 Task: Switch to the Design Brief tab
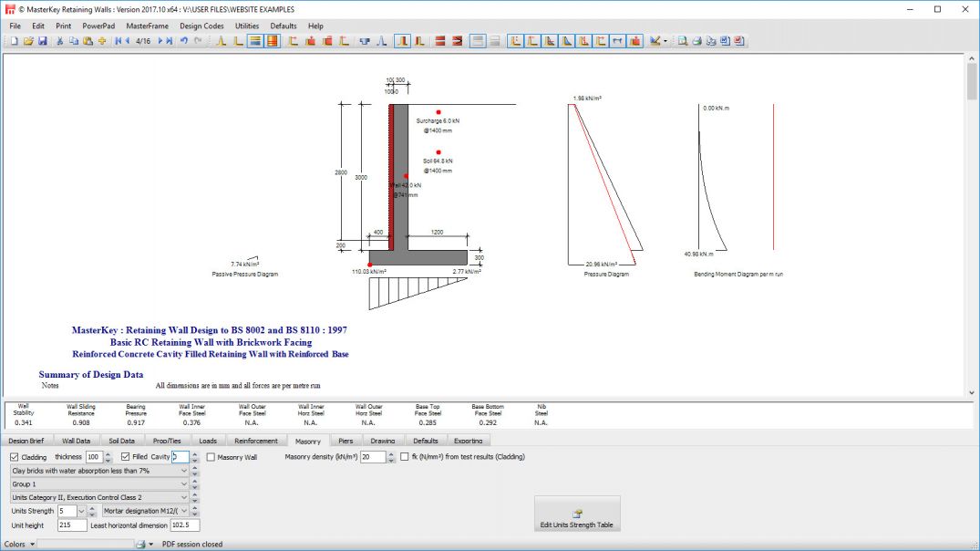tap(26, 441)
